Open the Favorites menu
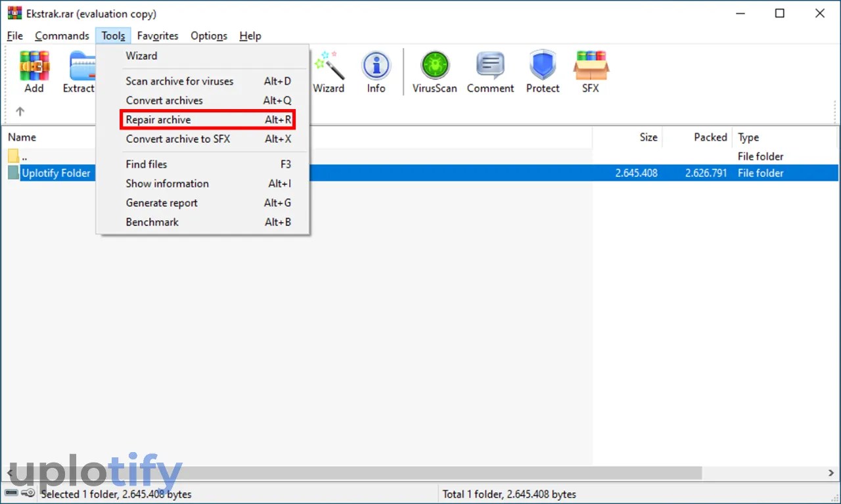 pos(158,36)
